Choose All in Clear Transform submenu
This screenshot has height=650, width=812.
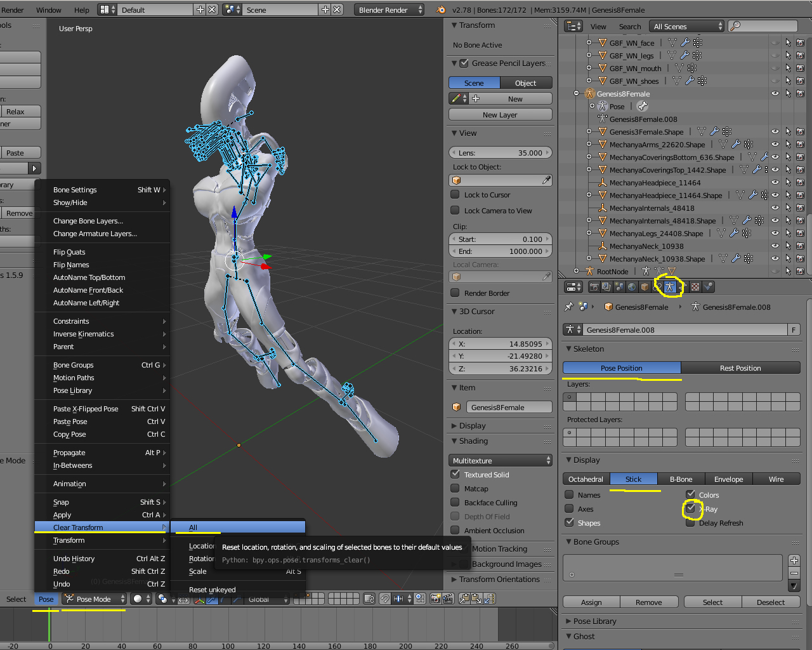pyautogui.click(x=238, y=527)
